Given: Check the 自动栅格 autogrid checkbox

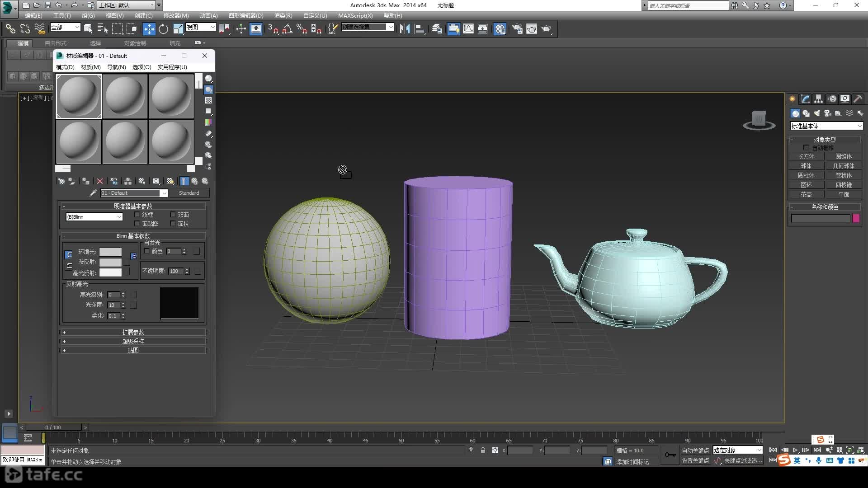Looking at the screenshot, I should click(806, 148).
